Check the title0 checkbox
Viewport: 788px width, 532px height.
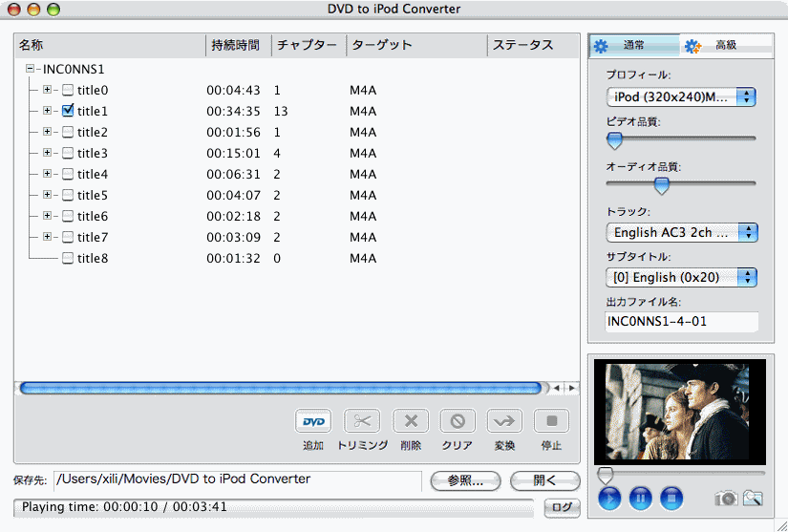[x=68, y=91]
